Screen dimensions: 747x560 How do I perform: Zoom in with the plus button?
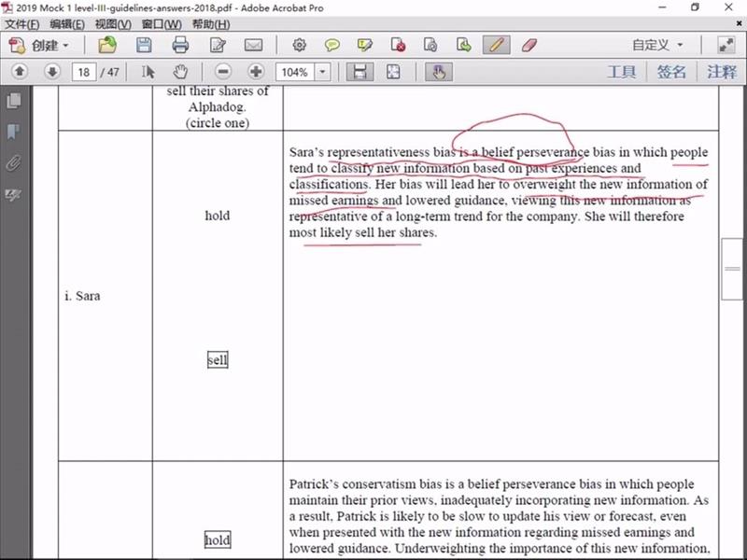point(255,72)
